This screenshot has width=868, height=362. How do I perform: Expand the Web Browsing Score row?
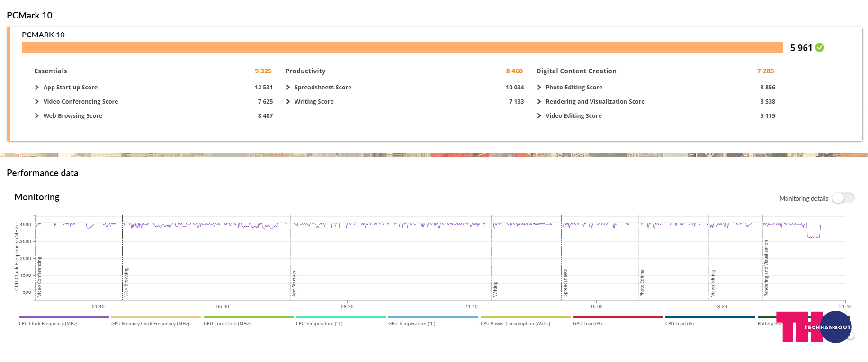[37, 116]
